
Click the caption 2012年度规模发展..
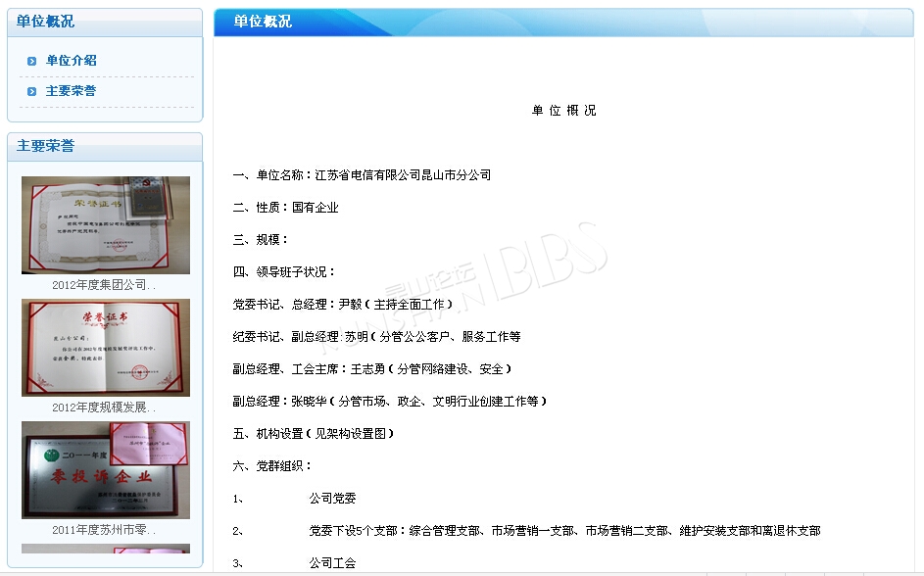click(104, 408)
